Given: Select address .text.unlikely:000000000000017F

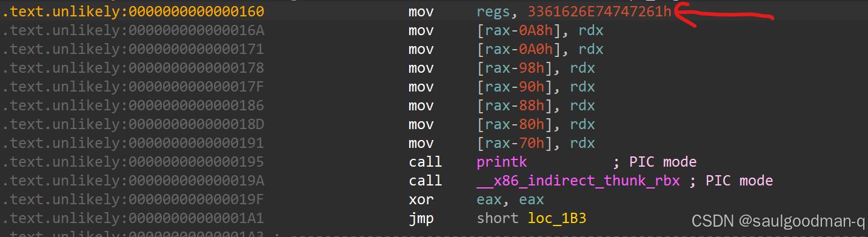Looking at the screenshot, I should 133,87.
